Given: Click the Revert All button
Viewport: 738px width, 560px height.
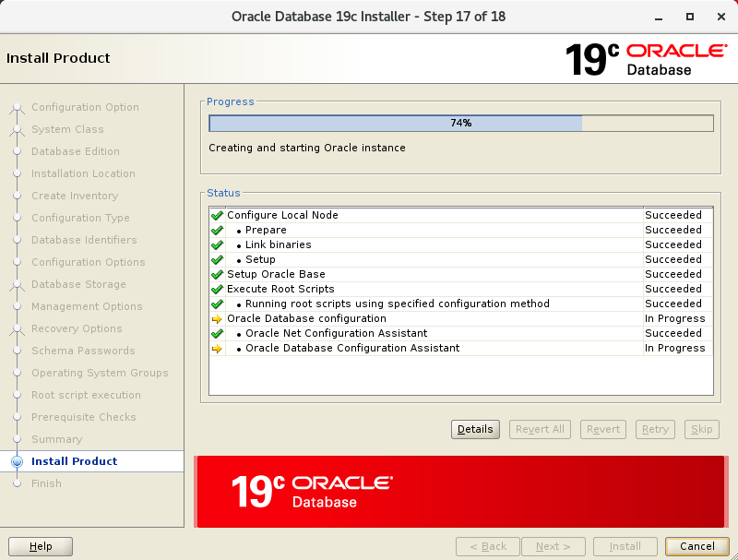Looking at the screenshot, I should point(540,429).
